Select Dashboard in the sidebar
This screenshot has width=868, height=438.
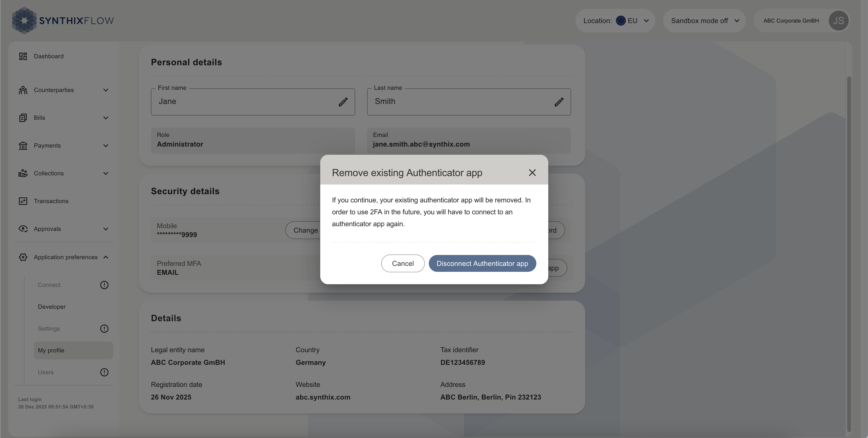point(49,56)
